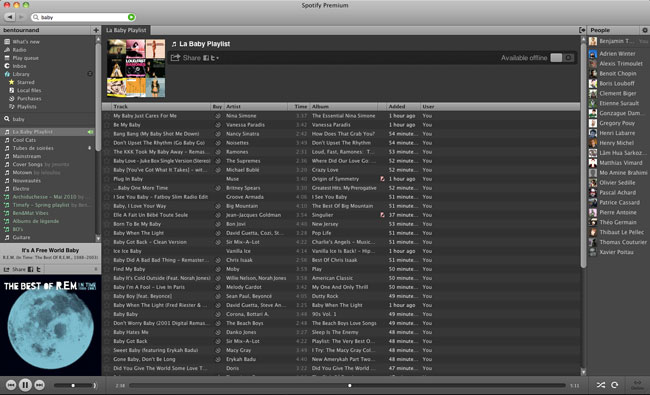Select track Plug In Baby
This screenshot has width=650, height=395.
coord(128,179)
